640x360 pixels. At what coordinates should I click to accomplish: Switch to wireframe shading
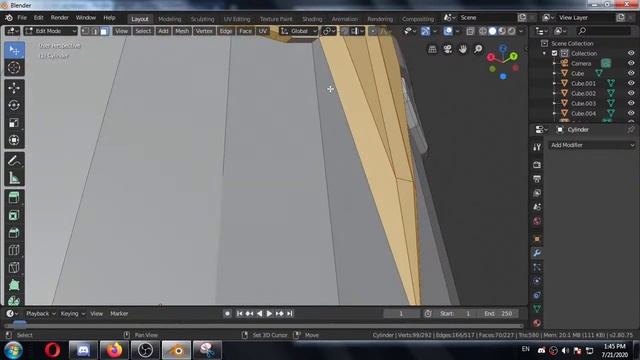(483, 31)
